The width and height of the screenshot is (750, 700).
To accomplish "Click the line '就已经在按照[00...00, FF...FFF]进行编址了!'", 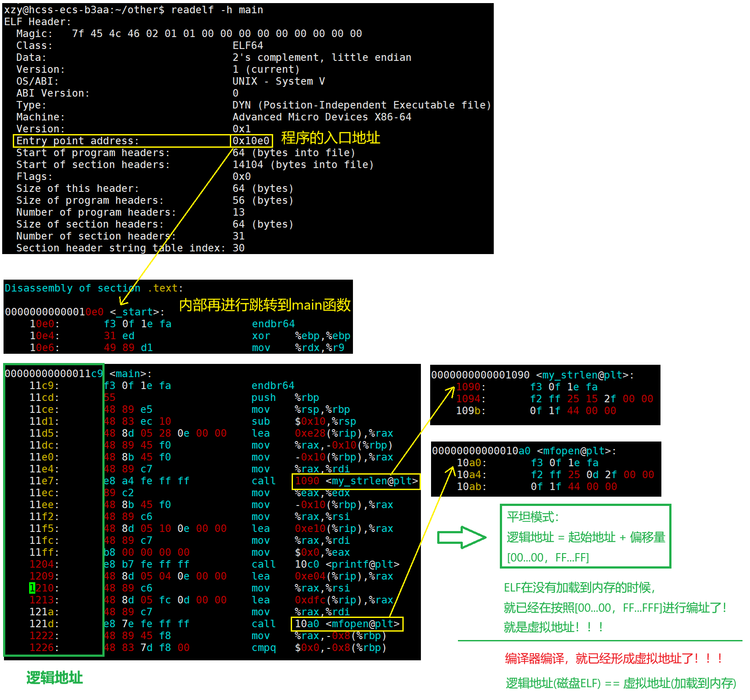I will pyautogui.click(x=615, y=608).
